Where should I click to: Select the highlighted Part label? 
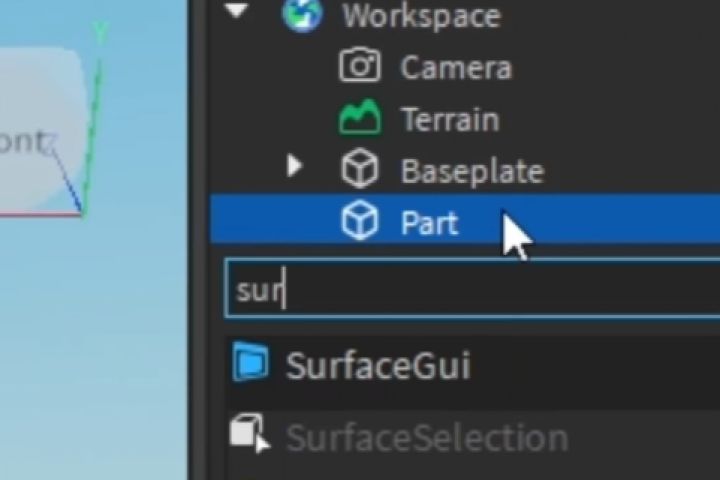pyautogui.click(x=429, y=223)
